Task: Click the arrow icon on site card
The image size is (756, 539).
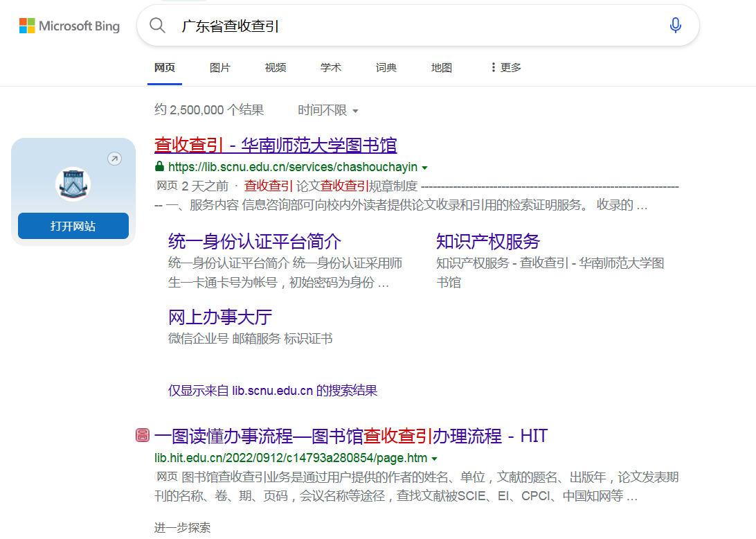Action: pos(114,159)
